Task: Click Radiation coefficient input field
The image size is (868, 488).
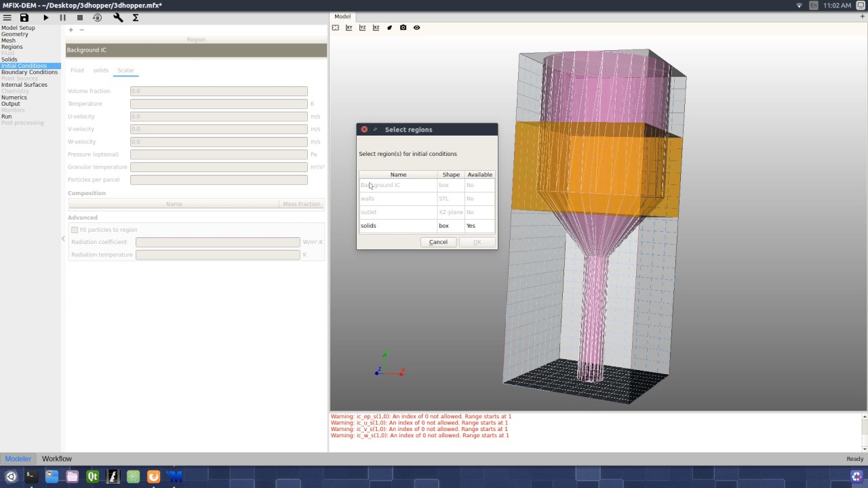Action: pos(218,242)
